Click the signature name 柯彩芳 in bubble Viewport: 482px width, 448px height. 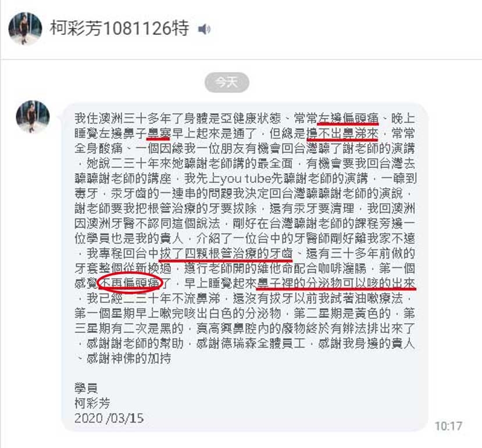click(x=92, y=403)
